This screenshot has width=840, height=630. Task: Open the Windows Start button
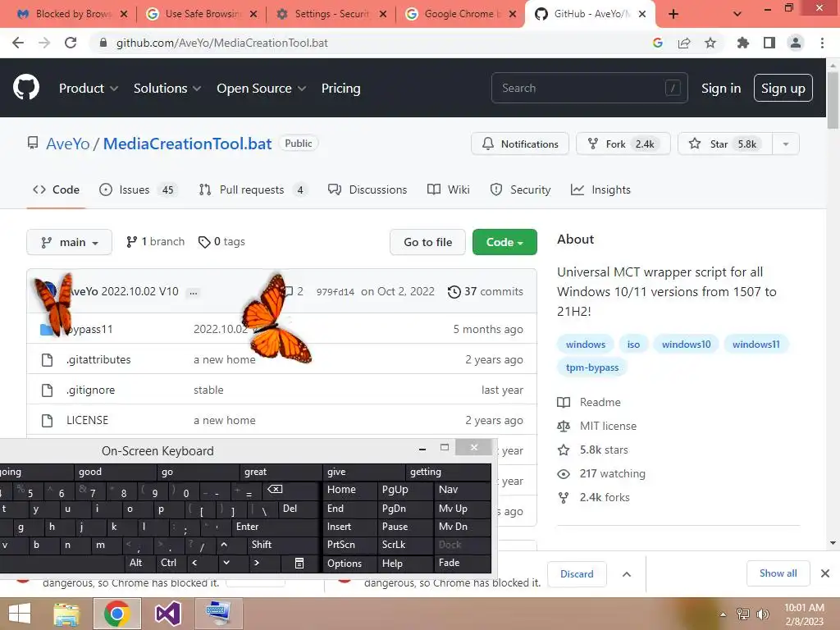click(20, 614)
